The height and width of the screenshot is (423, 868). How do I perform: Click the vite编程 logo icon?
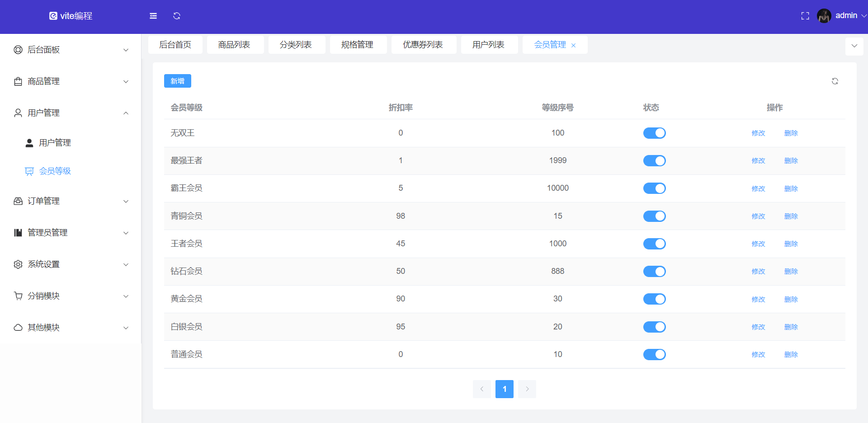(x=53, y=16)
